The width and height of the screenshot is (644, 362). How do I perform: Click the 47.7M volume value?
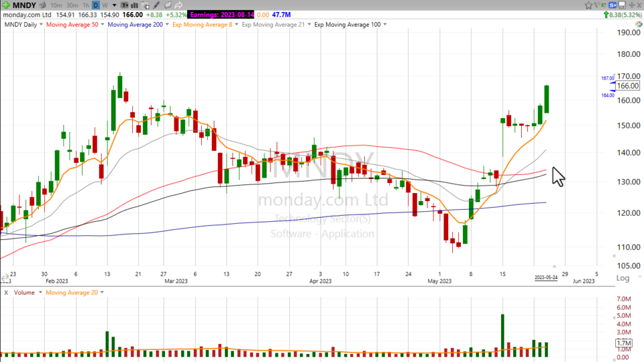point(281,15)
